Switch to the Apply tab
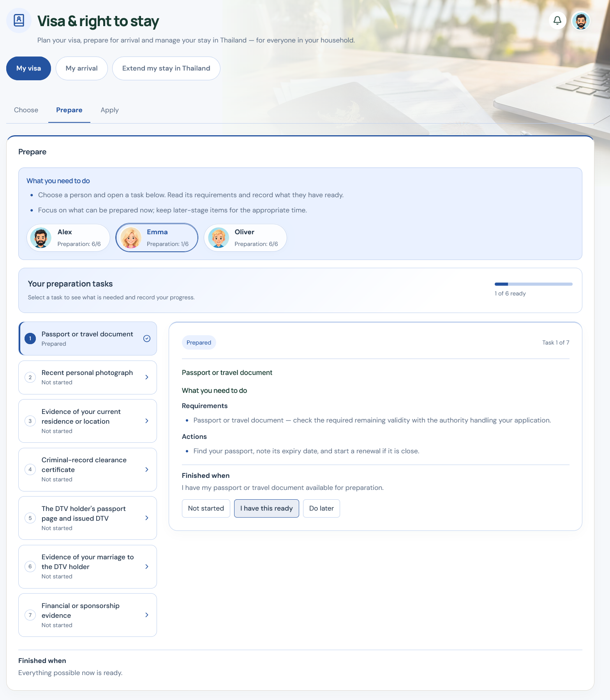 tap(109, 110)
